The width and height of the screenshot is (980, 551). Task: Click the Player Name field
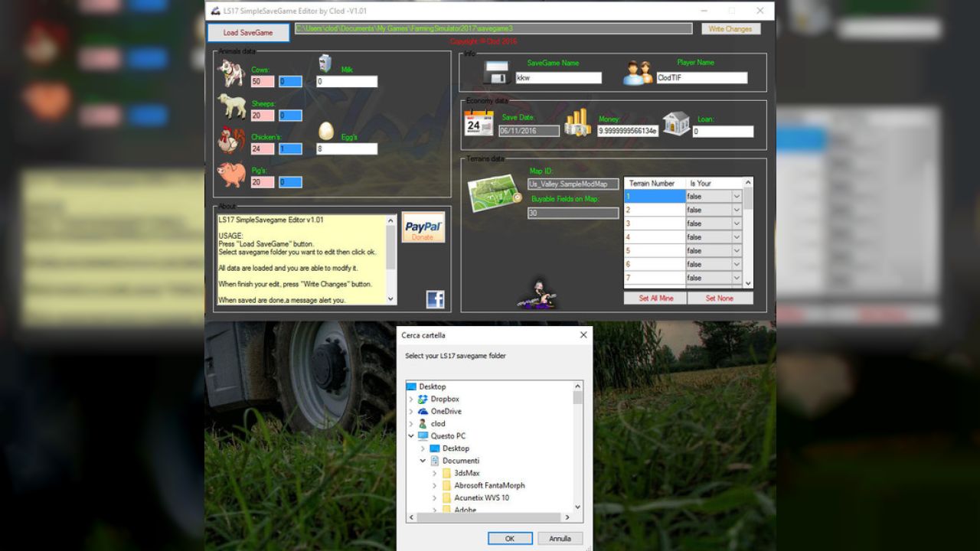tap(702, 78)
